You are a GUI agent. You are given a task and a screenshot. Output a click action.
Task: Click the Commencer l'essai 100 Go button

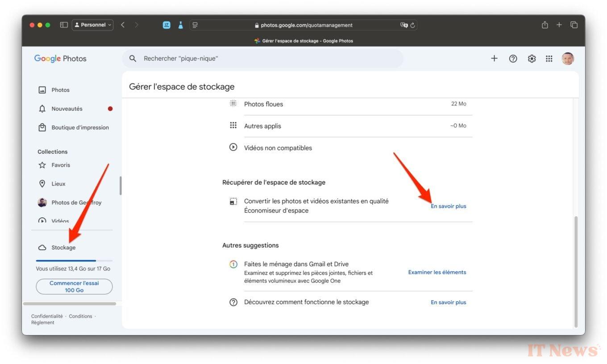[74, 286]
